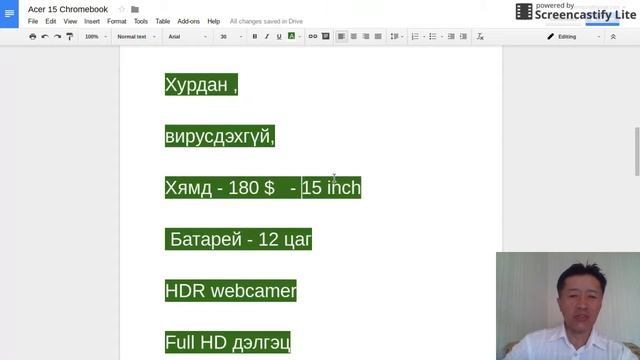The width and height of the screenshot is (640, 360).
Task: Align text left
Action: click(342, 37)
